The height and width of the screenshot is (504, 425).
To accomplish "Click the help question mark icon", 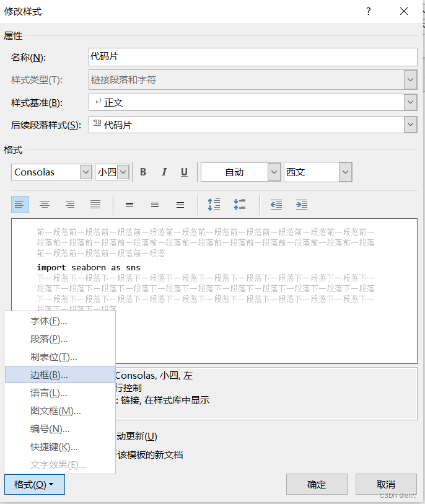I will pyautogui.click(x=369, y=12).
